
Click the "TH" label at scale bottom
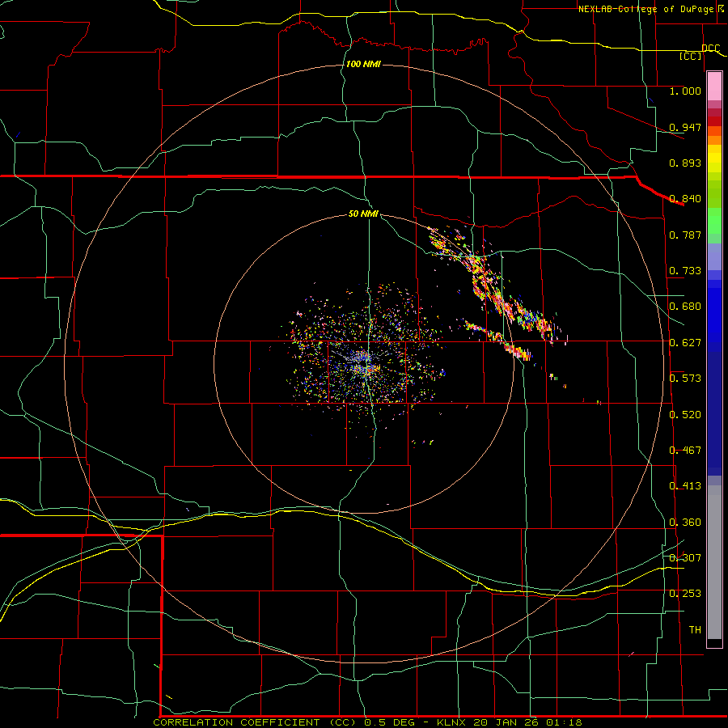(695, 630)
